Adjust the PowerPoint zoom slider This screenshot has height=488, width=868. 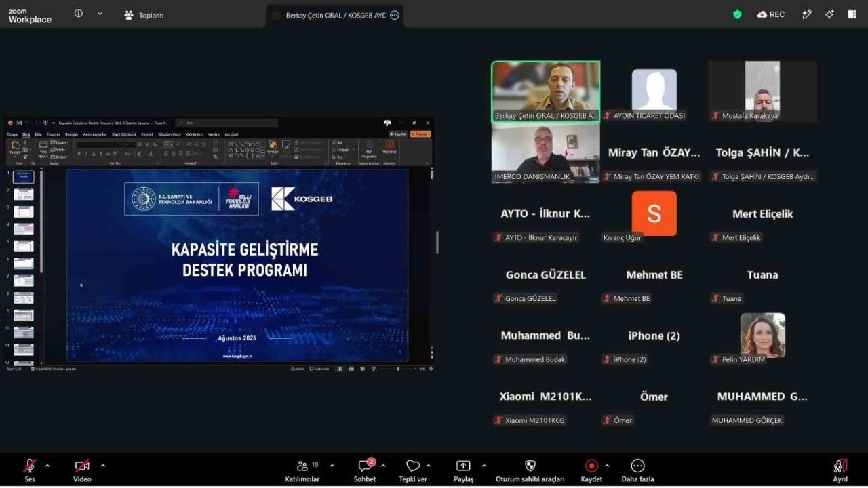click(x=397, y=369)
